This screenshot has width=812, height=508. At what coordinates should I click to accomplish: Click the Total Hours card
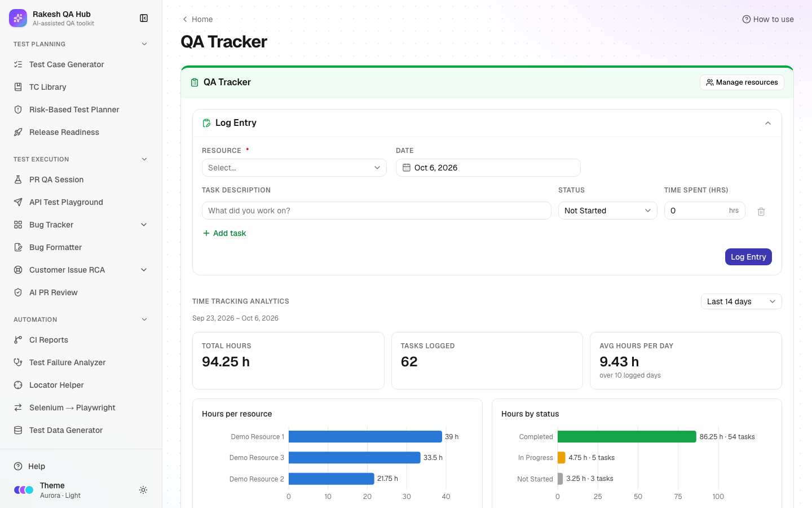coord(288,361)
